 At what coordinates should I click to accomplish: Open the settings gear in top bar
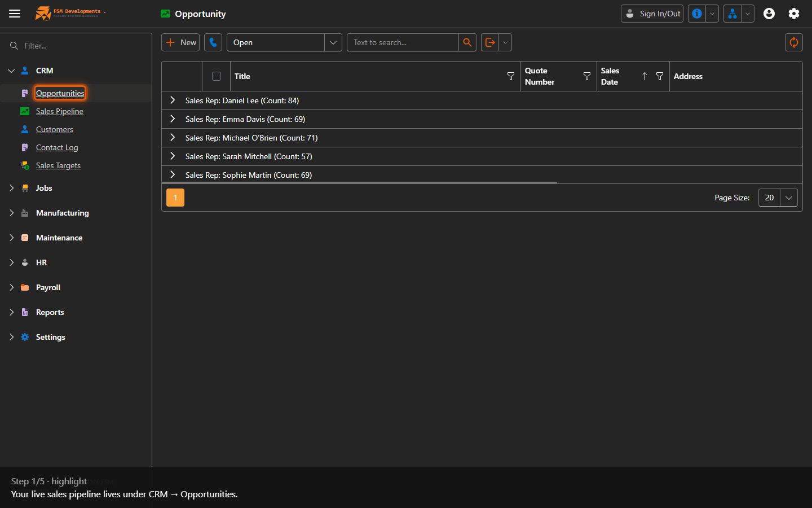point(794,14)
